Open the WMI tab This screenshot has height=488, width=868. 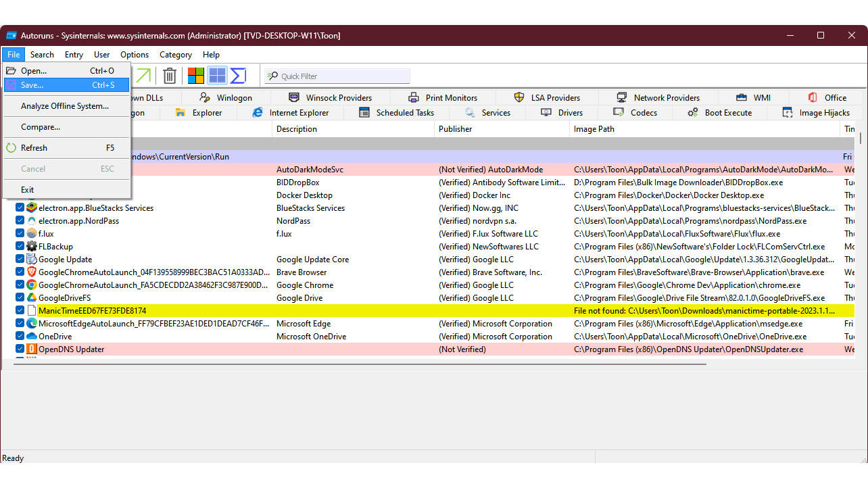pyautogui.click(x=753, y=98)
